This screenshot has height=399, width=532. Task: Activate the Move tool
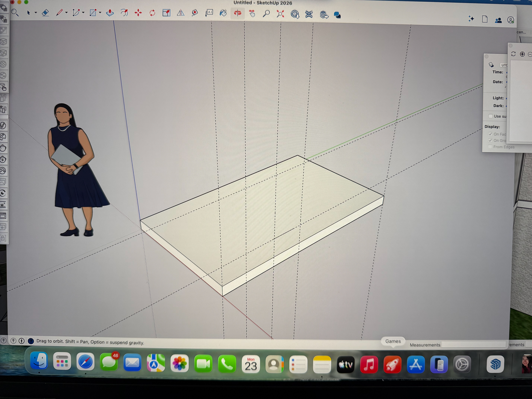[x=138, y=12]
